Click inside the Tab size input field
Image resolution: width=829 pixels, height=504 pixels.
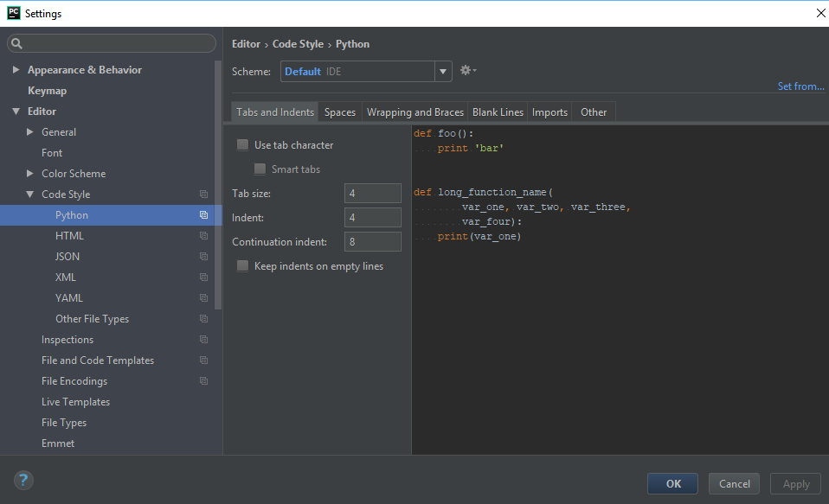tap(372, 193)
